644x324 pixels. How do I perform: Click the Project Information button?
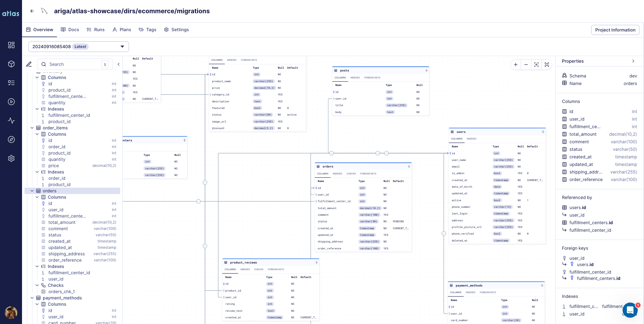615,30
